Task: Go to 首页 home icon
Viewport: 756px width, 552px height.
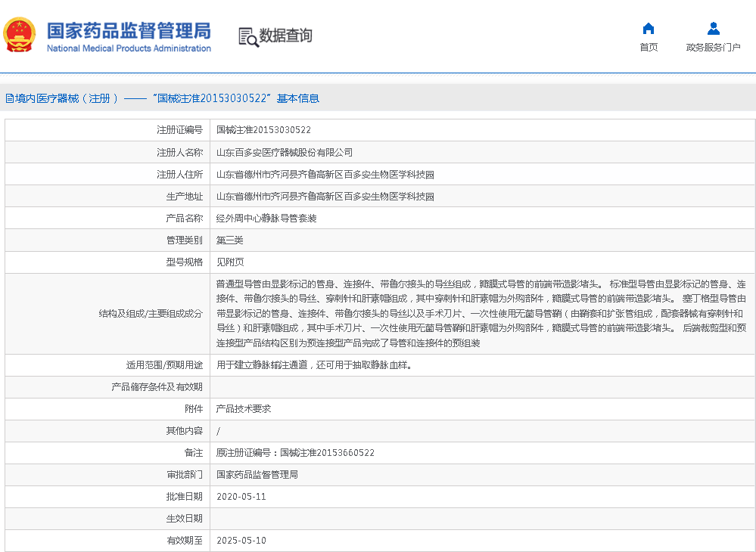Action: coord(649,29)
